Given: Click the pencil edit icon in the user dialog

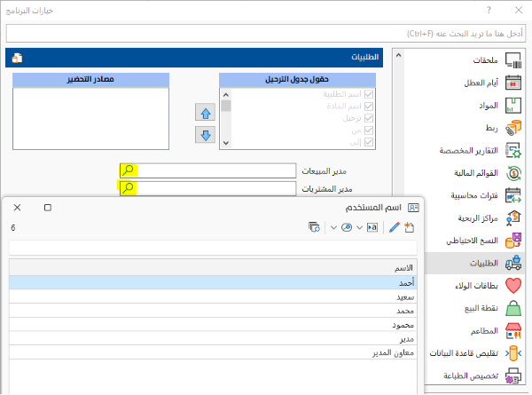Looking at the screenshot, I should coord(395,227).
